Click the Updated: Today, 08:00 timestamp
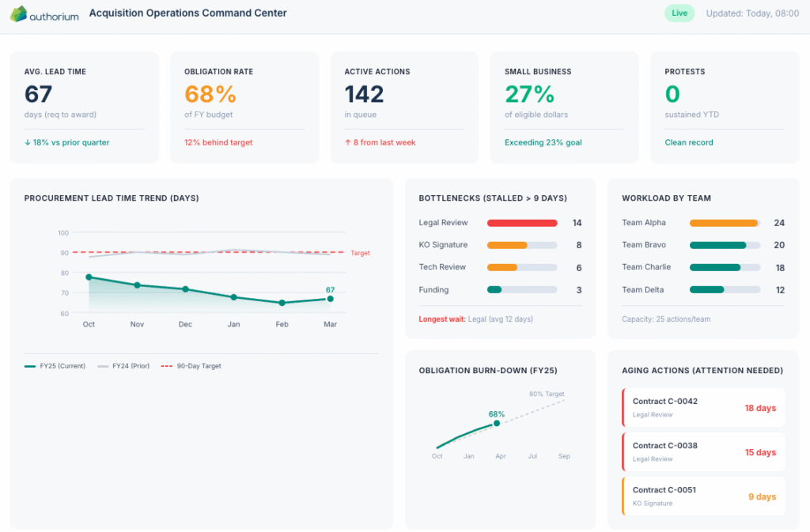This screenshot has height=532, width=810. [x=752, y=13]
